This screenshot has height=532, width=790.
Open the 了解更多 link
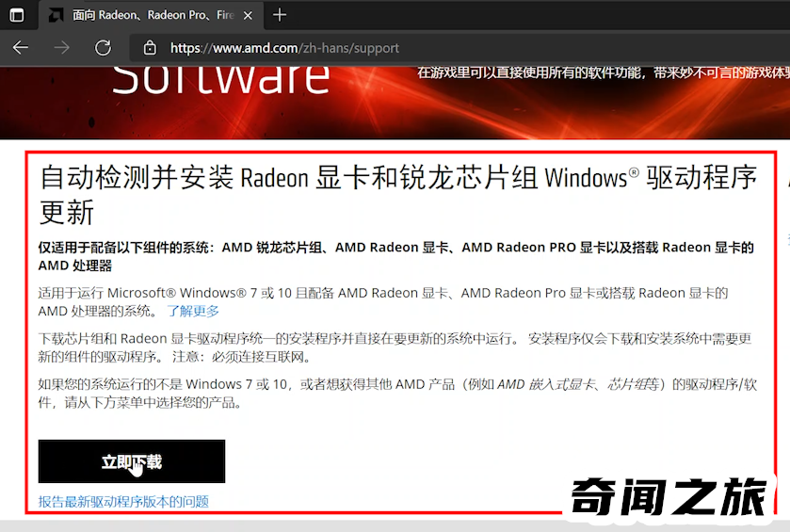193,312
